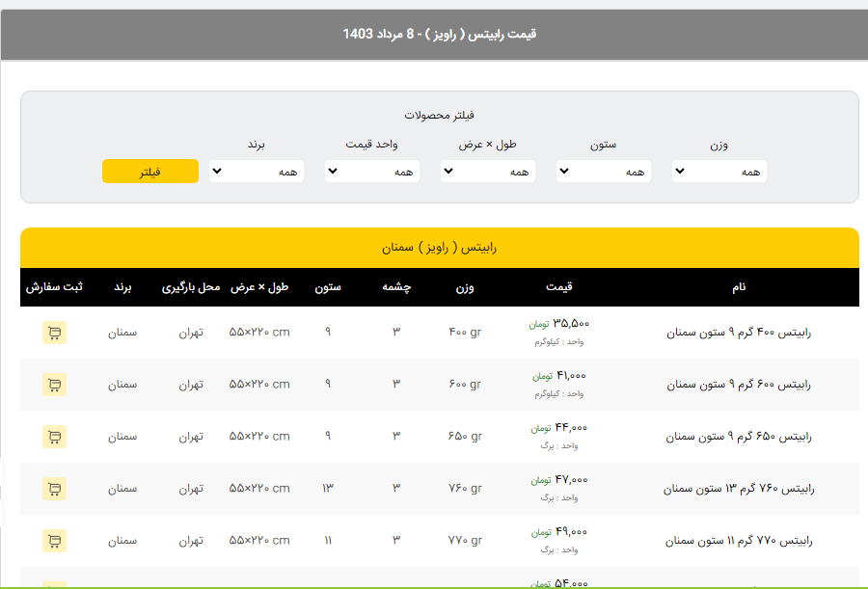Select product name رابیتس ۴۰۰ گرم ۹ ستون سمنان

pos(740,333)
